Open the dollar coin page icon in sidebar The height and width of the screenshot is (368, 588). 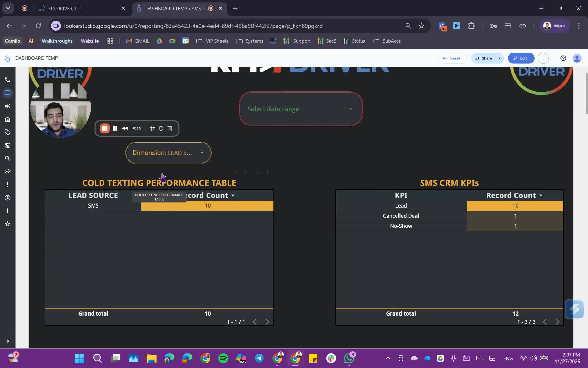point(7,198)
